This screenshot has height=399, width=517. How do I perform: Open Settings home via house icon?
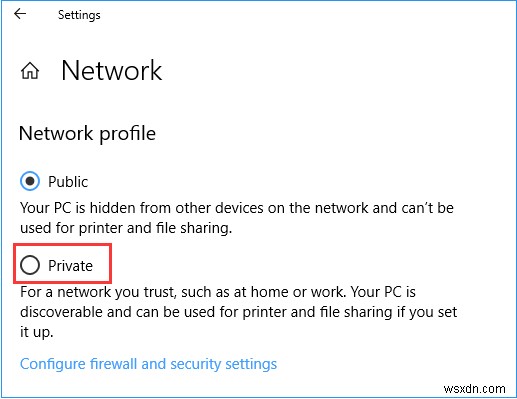click(30, 71)
